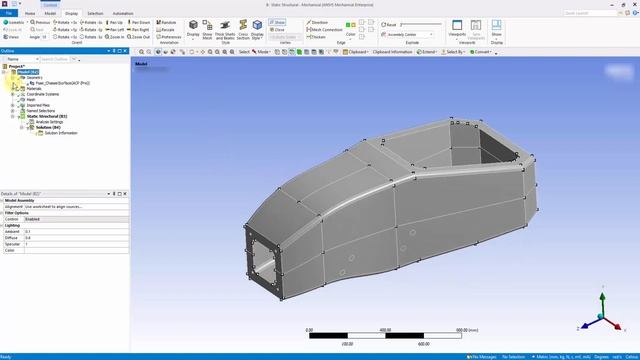The height and width of the screenshot is (360, 640).
Task: Click the Viewports icon
Action: tap(457, 29)
